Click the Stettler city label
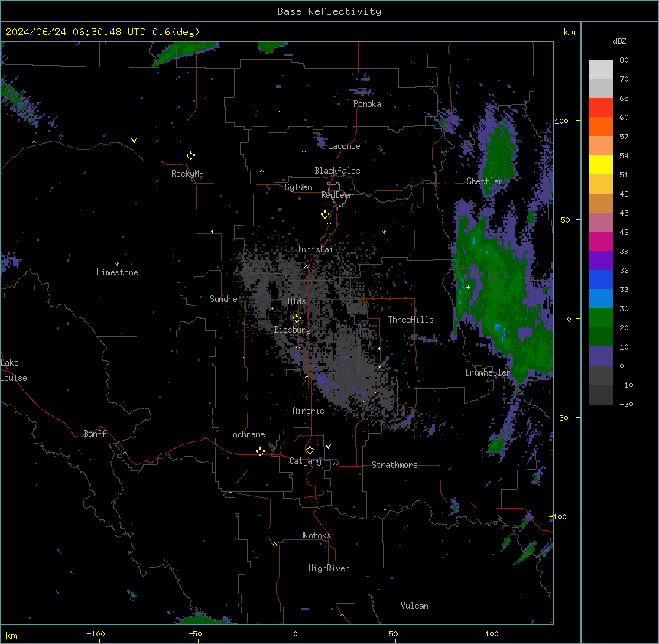The width and height of the screenshot is (659, 644). click(485, 181)
